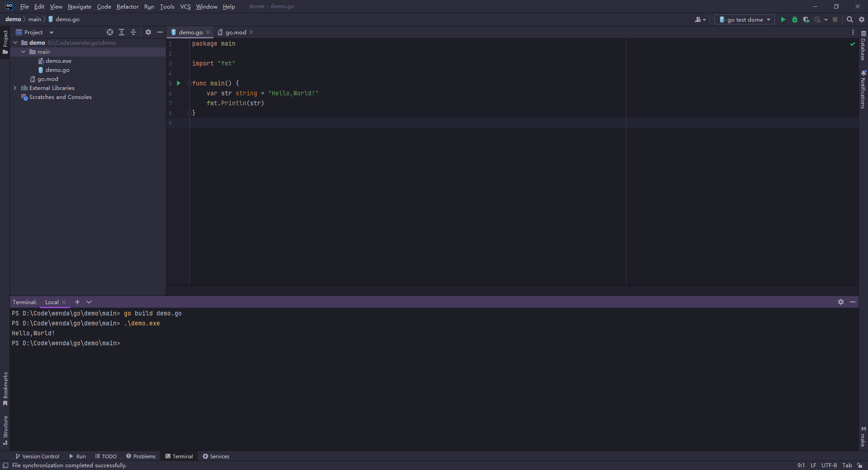Expand External Libraries node
This screenshot has width=868, height=470.
pos(15,88)
